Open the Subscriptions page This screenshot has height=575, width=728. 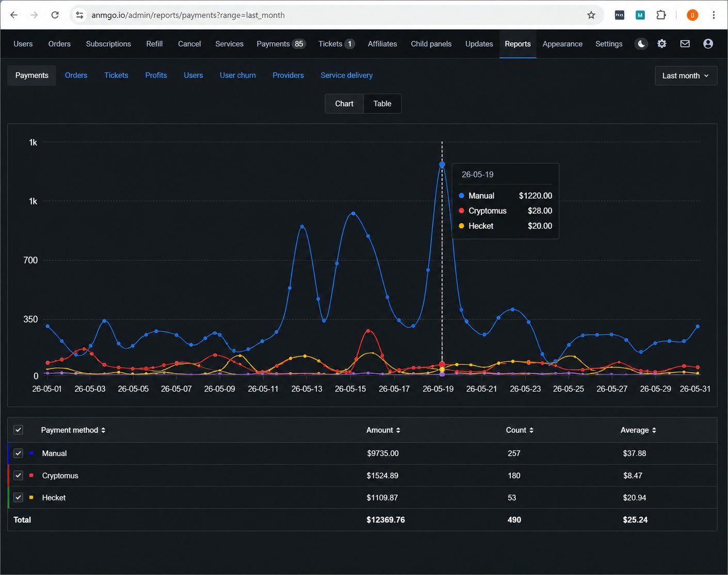click(x=108, y=44)
